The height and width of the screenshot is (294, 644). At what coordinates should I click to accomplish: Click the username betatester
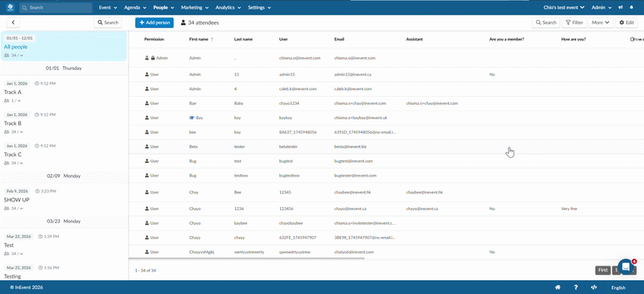(288, 147)
